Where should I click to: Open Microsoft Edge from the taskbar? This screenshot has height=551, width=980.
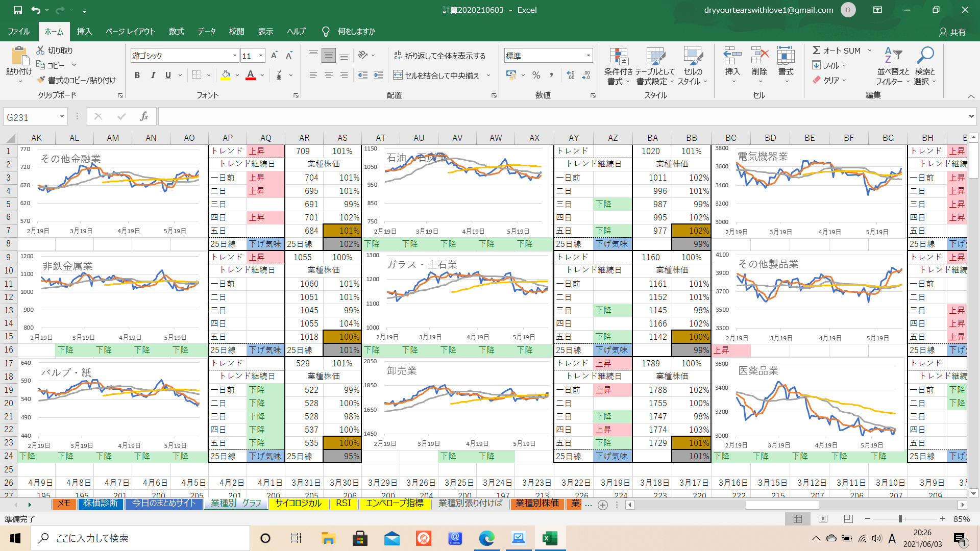point(486,538)
